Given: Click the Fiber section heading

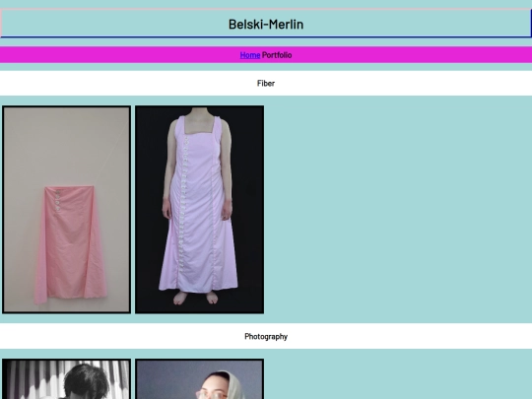Looking at the screenshot, I should pos(266,83).
